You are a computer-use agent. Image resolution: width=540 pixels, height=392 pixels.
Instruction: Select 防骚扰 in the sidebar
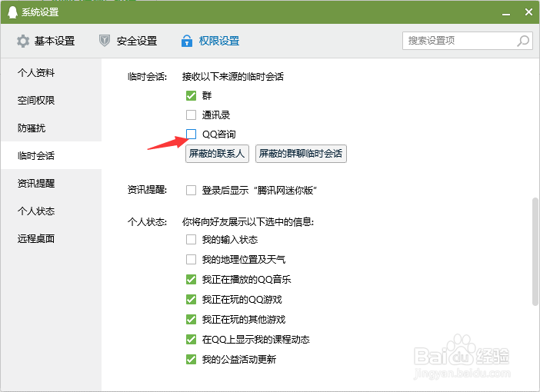tap(51, 128)
